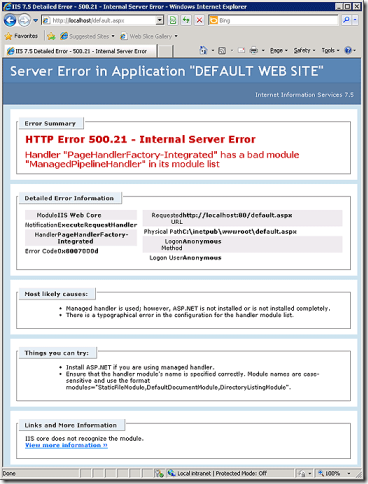Select the IIS 7.5 Detailed Error tab
This screenshot has height=484, width=368.
tap(80, 51)
